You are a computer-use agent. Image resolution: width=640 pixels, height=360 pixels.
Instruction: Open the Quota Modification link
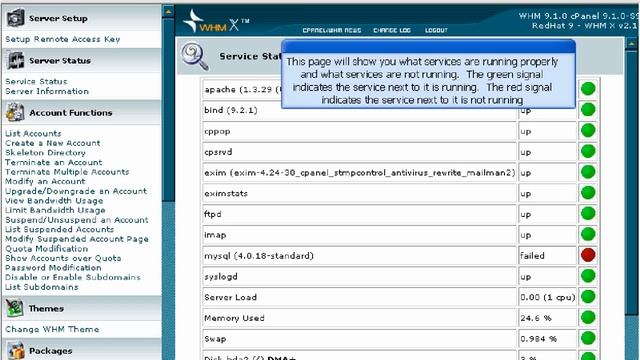47,249
